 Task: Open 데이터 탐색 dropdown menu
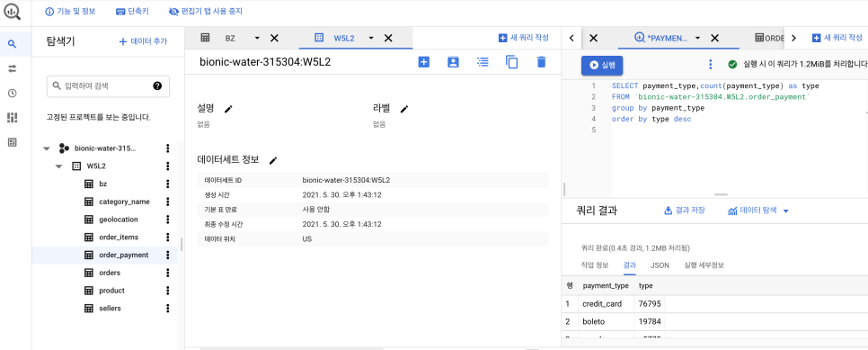pos(757,211)
